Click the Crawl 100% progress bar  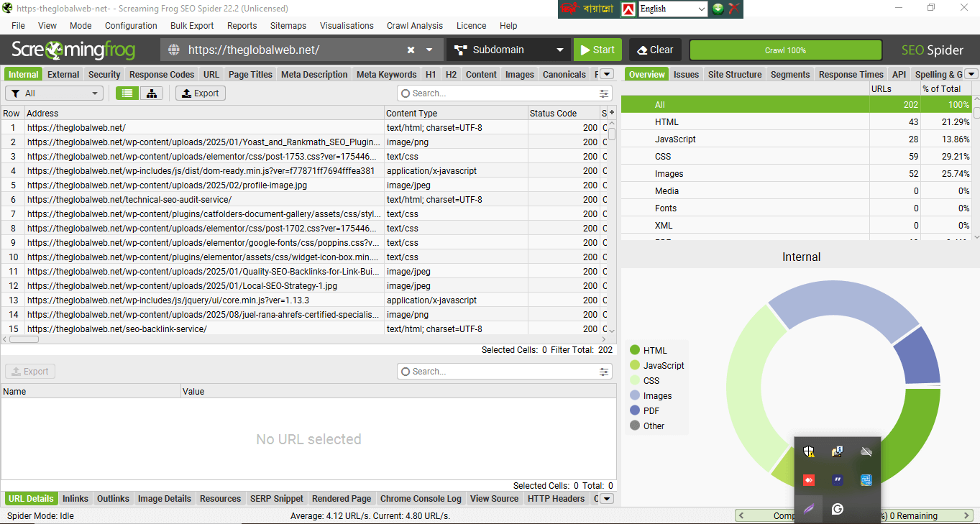(x=785, y=50)
